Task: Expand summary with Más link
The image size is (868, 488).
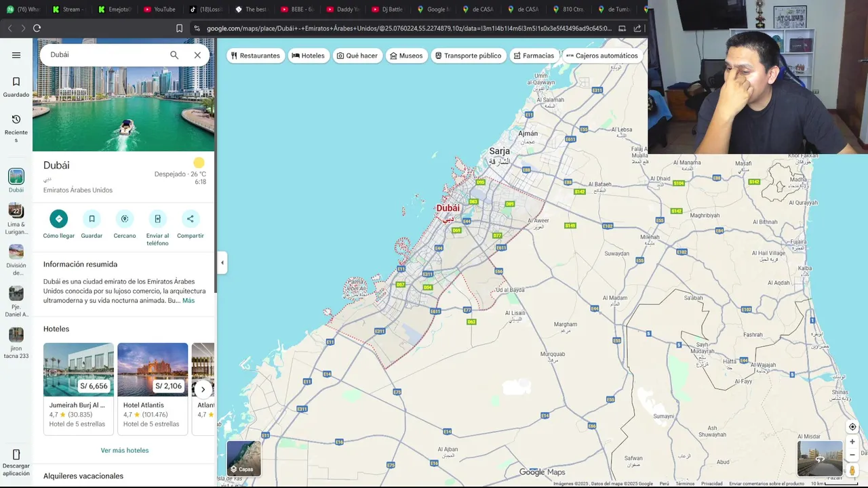Action: 189,300
